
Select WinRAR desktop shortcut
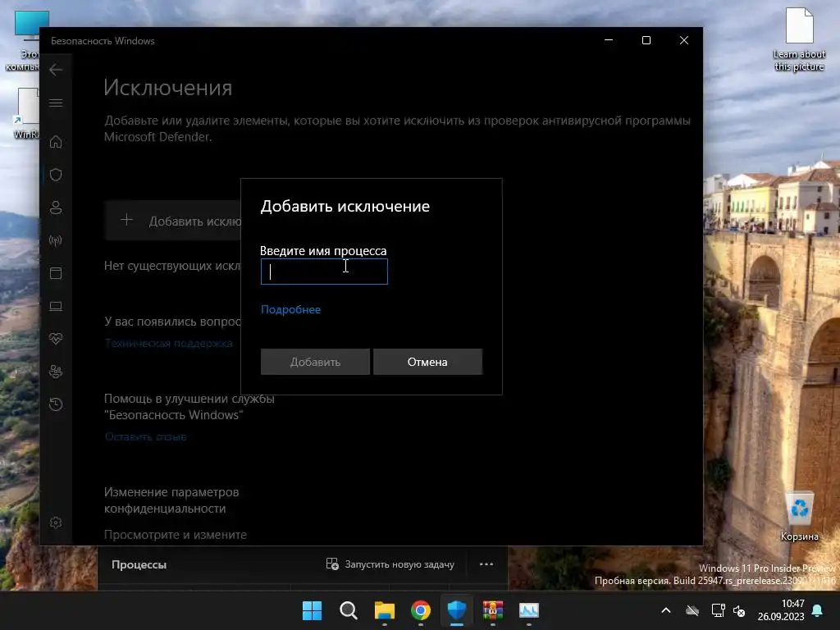26,113
